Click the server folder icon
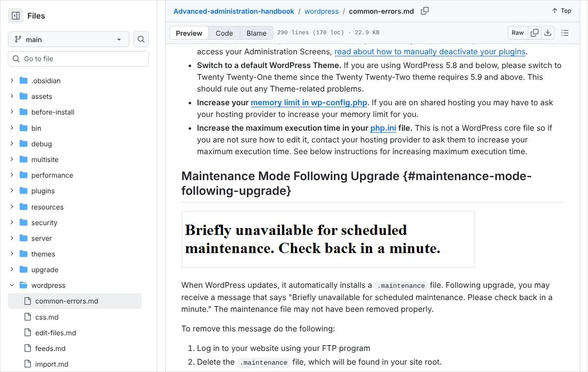 tap(23, 238)
